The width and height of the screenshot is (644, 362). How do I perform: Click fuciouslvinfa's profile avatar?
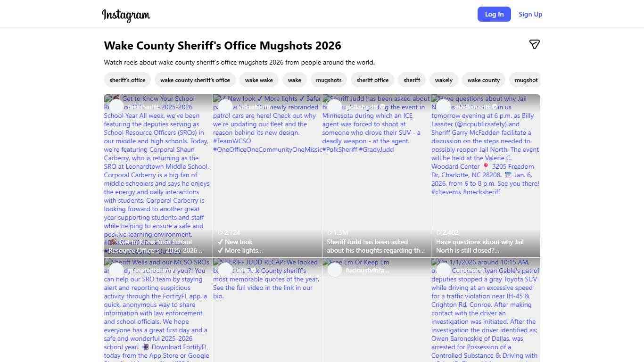point(335,270)
